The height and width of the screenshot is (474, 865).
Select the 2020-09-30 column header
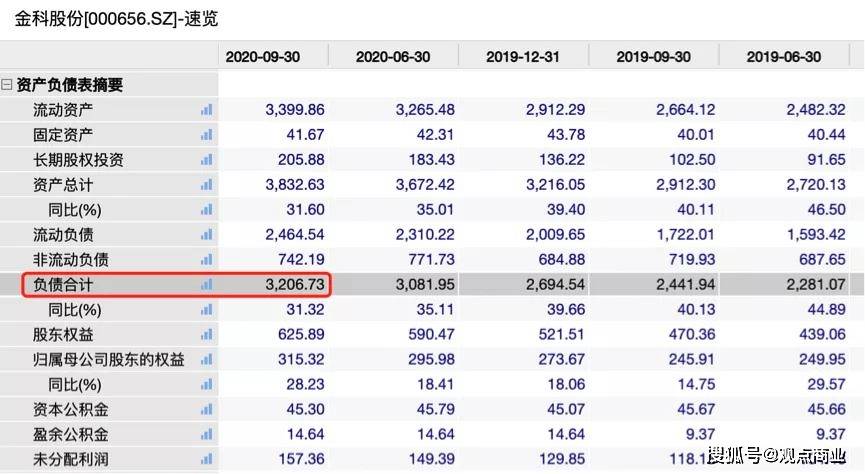[263, 57]
